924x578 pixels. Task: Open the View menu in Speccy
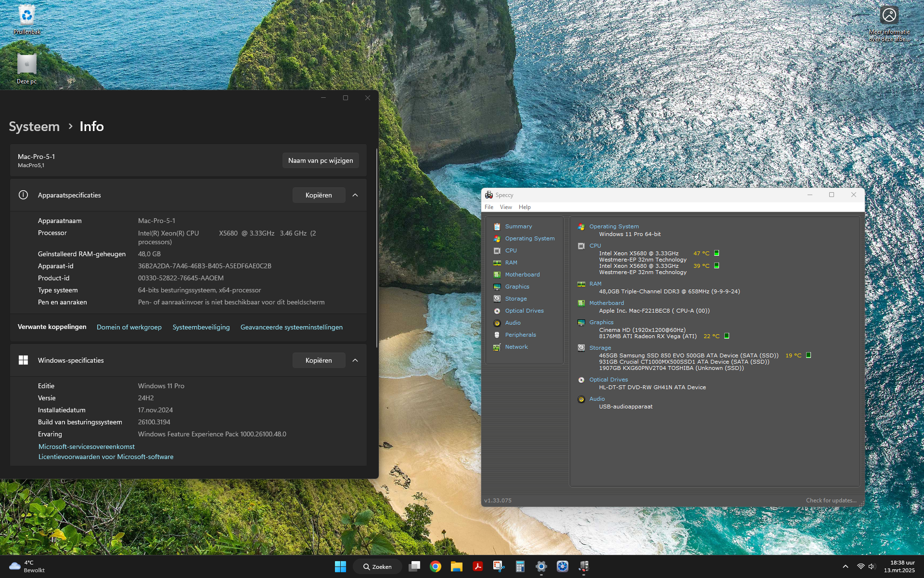click(x=505, y=207)
